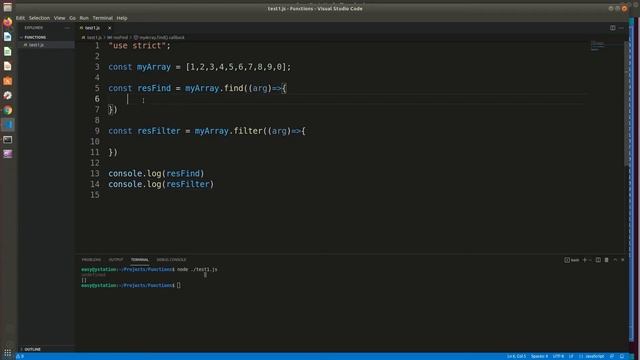Open Ubuntu Software from the dock

point(7,81)
